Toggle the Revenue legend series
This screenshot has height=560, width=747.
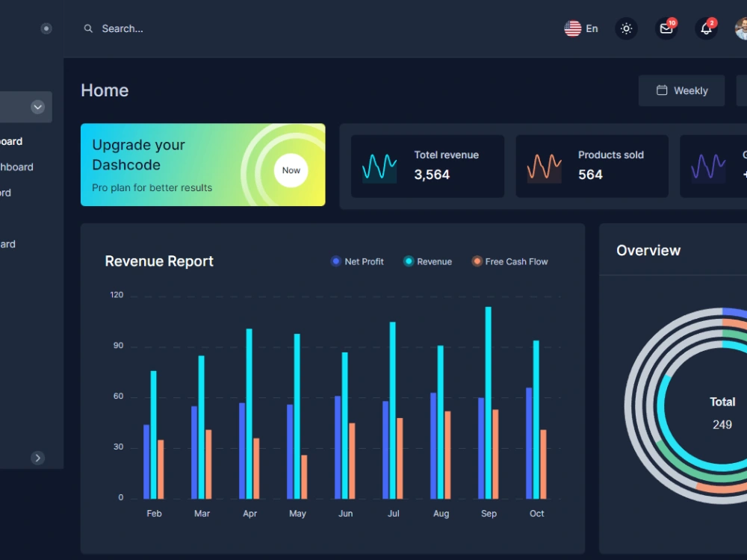[x=428, y=261]
